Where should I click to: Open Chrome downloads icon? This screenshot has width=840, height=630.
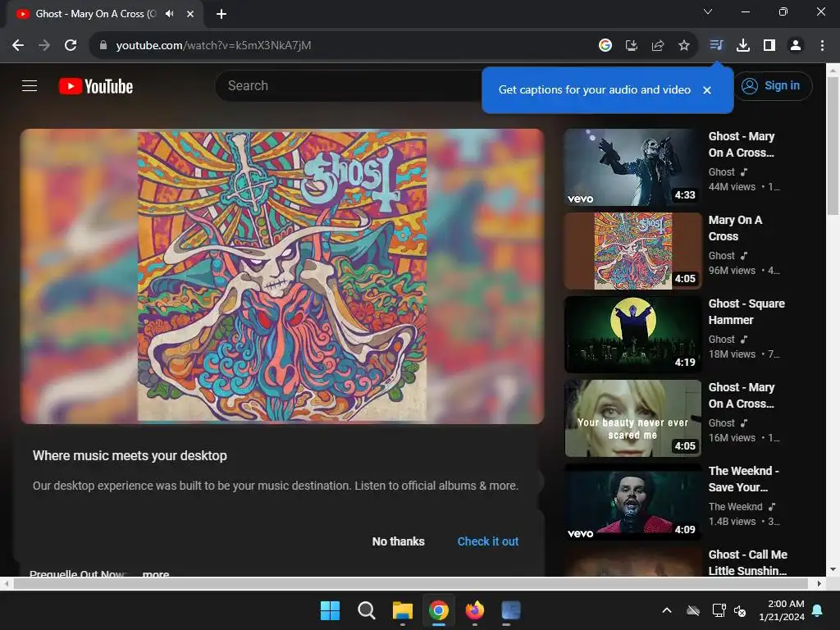click(742, 46)
